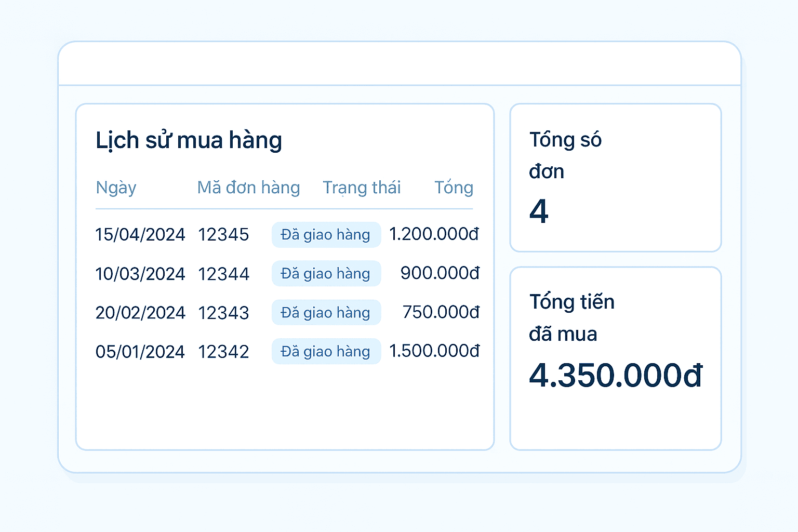
Task: Select the date 15/04/2024
Action: click(140, 235)
